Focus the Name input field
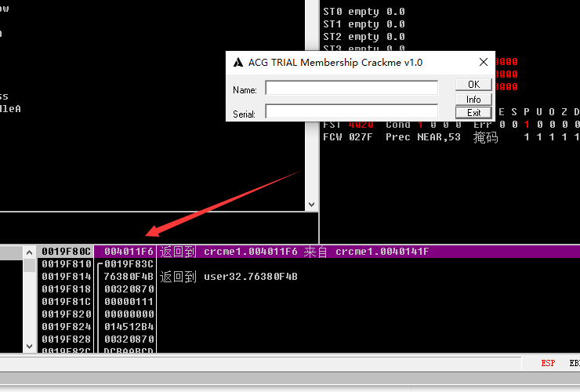Screen dimensions: 580x392 351,88
